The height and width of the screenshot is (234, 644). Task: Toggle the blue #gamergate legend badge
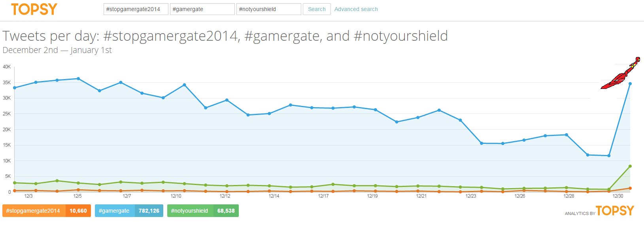pos(129,211)
